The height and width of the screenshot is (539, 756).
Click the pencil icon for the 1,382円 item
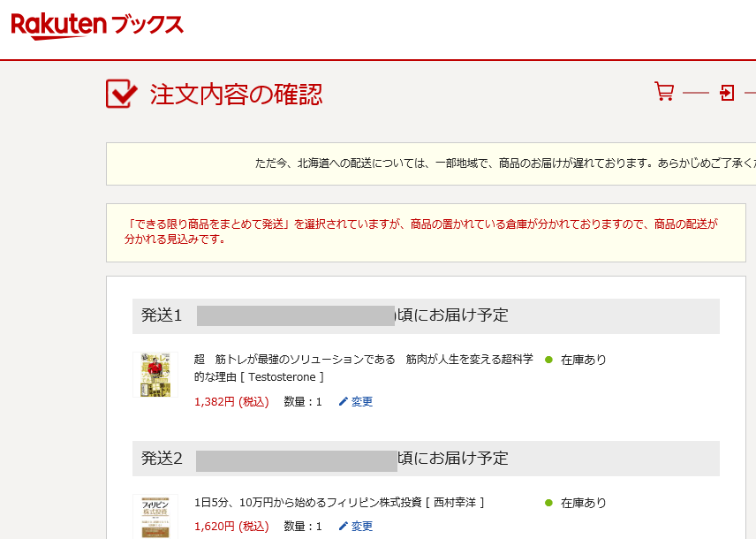(344, 401)
